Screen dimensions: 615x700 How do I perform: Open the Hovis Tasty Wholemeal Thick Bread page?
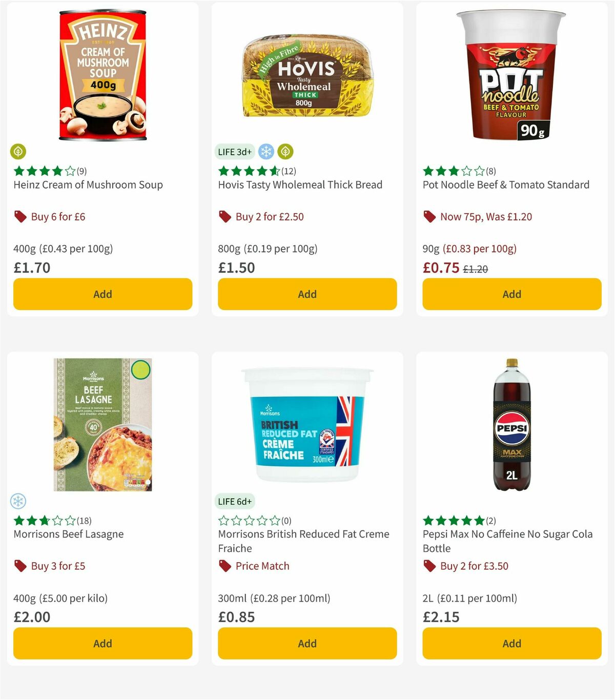(x=300, y=184)
